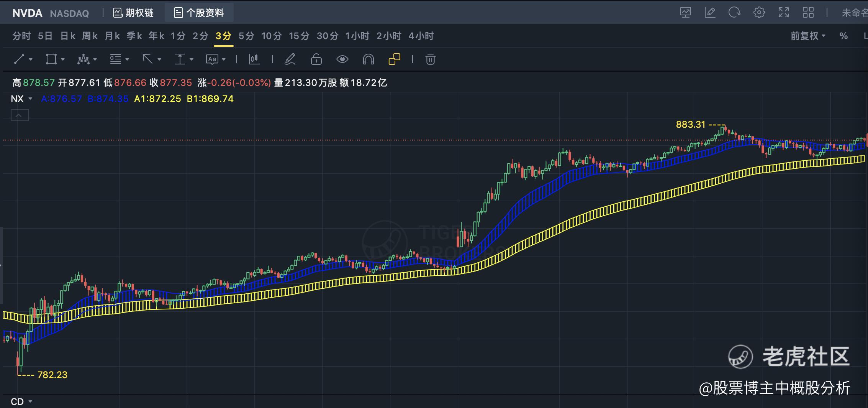Toggle drawings visibility with the eye icon

[x=342, y=59]
